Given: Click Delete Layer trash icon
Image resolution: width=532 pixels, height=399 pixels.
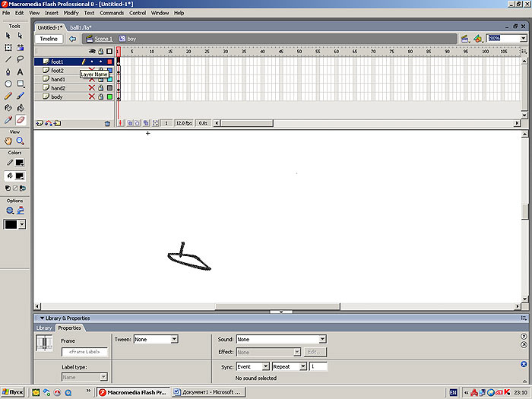Looking at the screenshot, I should 108,123.
